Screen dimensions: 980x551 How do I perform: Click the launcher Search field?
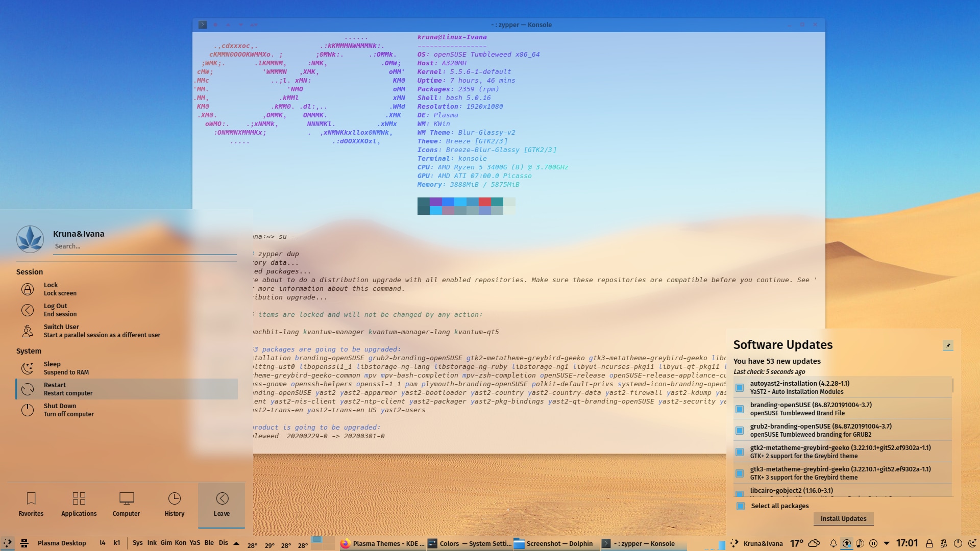point(145,246)
